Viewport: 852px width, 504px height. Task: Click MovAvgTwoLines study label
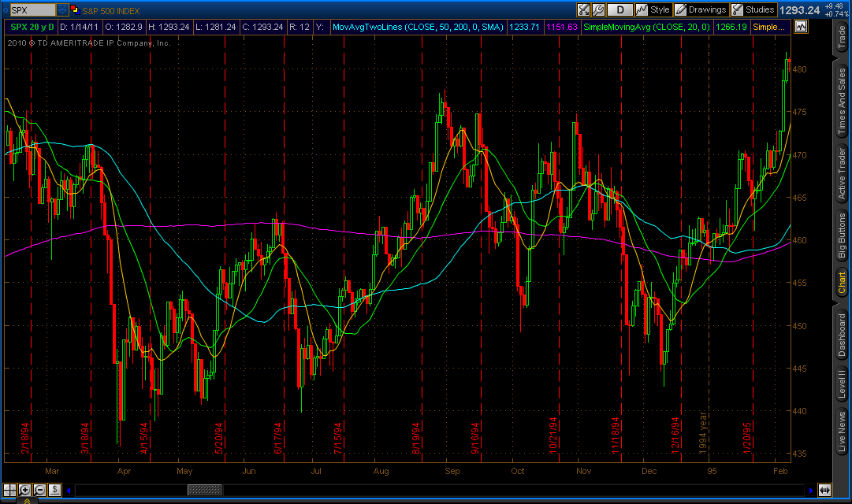tap(418, 27)
